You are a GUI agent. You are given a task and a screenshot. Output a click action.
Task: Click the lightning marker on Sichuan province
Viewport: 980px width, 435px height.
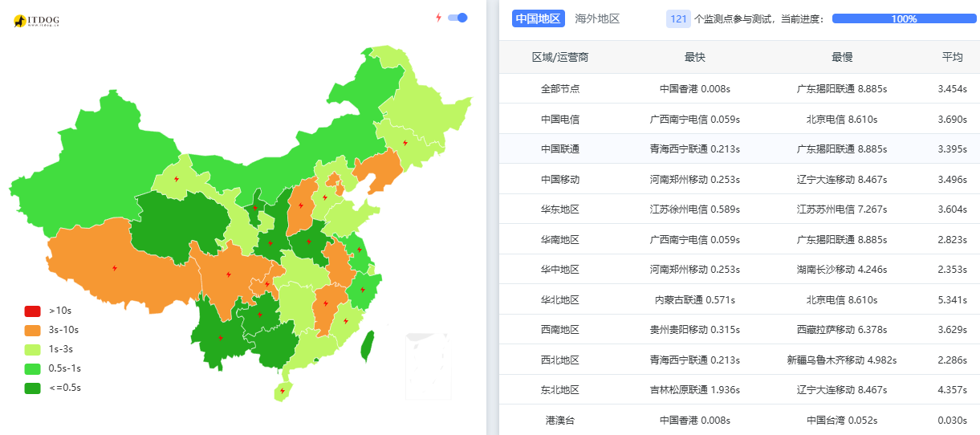[229, 274]
